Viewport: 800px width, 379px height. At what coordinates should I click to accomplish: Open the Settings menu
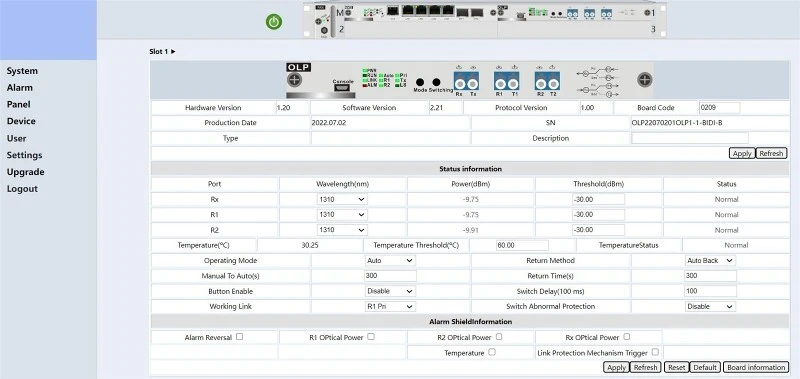coord(24,155)
